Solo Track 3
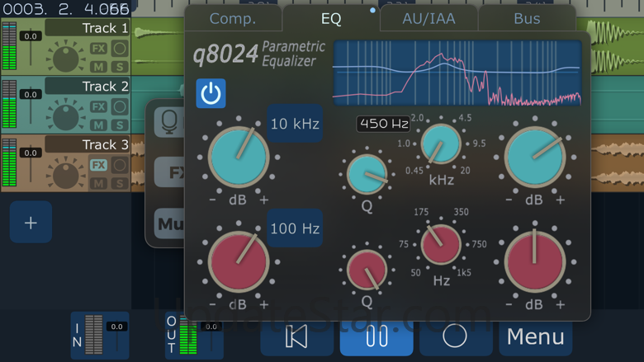 120,183
